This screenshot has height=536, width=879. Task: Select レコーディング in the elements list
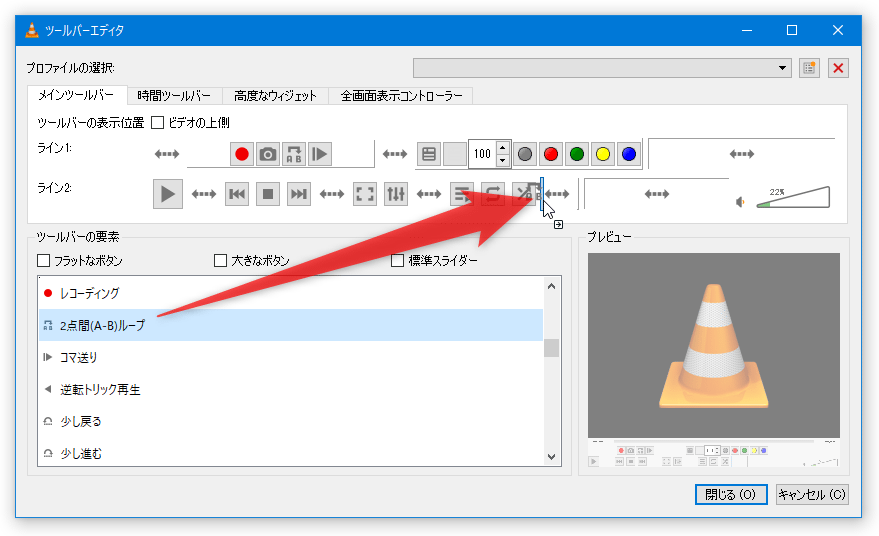click(x=291, y=293)
